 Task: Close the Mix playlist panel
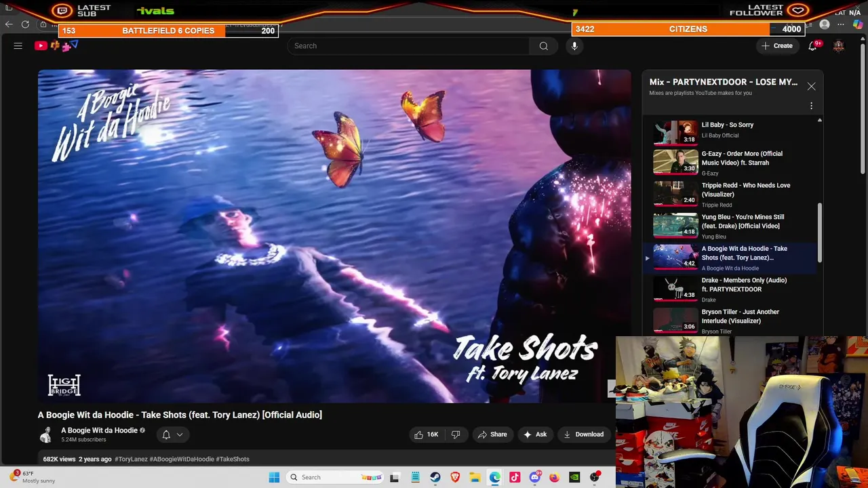tap(811, 87)
